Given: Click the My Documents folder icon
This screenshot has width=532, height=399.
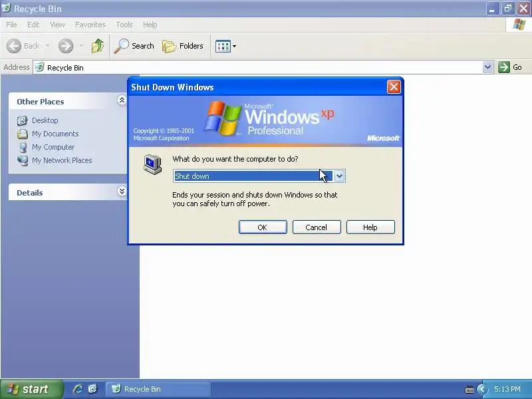Looking at the screenshot, I should 23,134.
